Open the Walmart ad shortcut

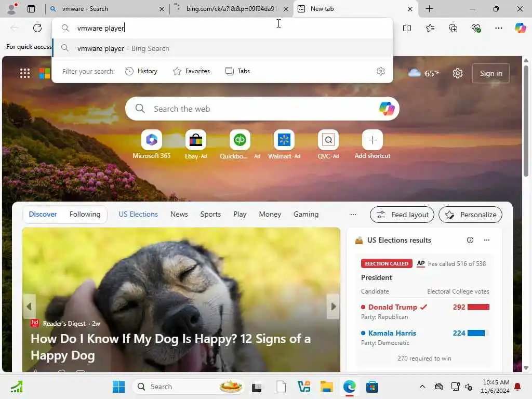(284, 144)
